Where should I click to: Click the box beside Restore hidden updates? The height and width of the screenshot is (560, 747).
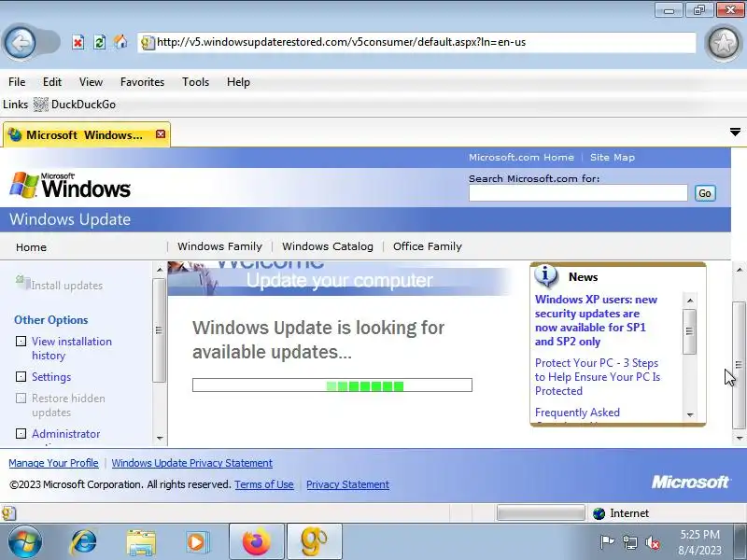tap(21, 399)
